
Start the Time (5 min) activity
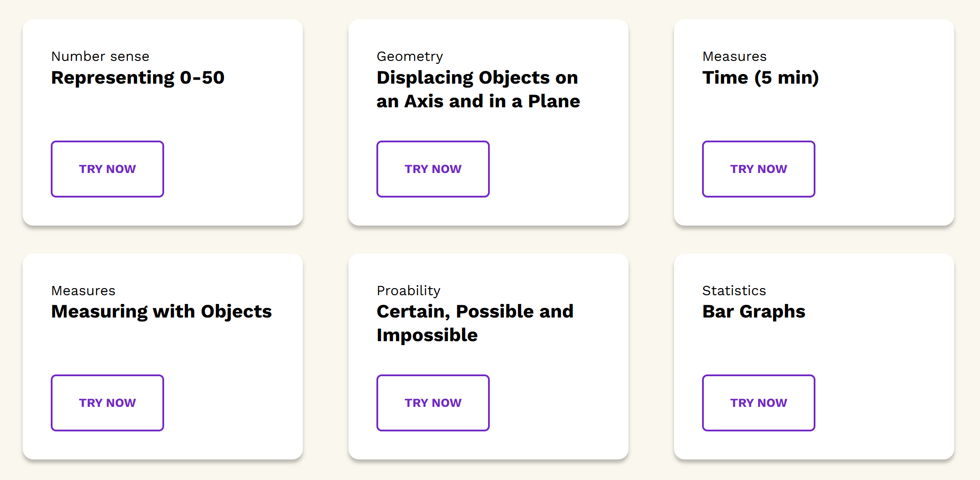click(759, 169)
